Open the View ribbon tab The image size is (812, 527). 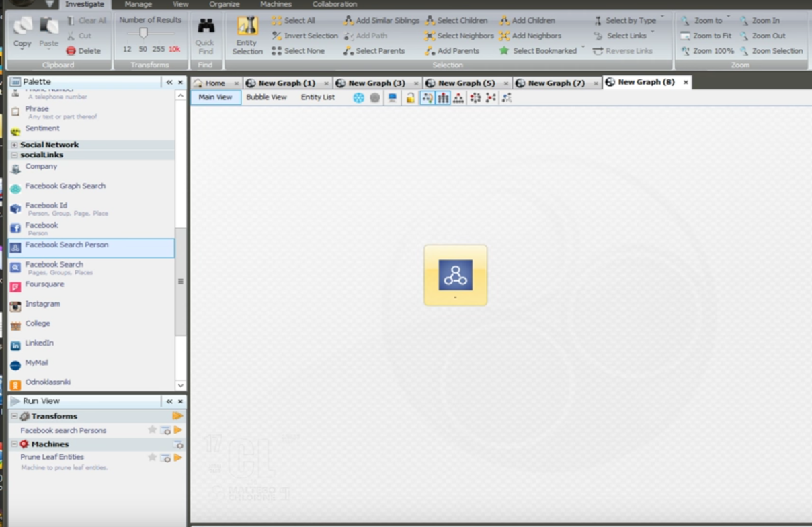pyautogui.click(x=181, y=4)
